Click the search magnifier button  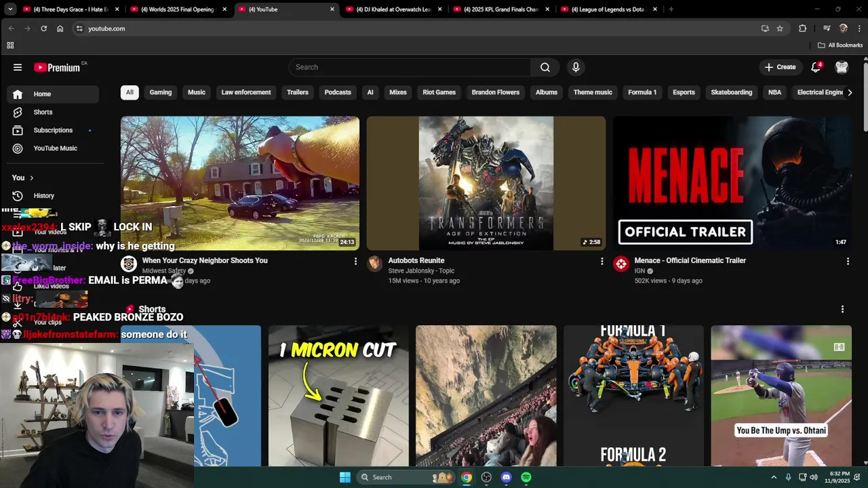pos(545,67)
